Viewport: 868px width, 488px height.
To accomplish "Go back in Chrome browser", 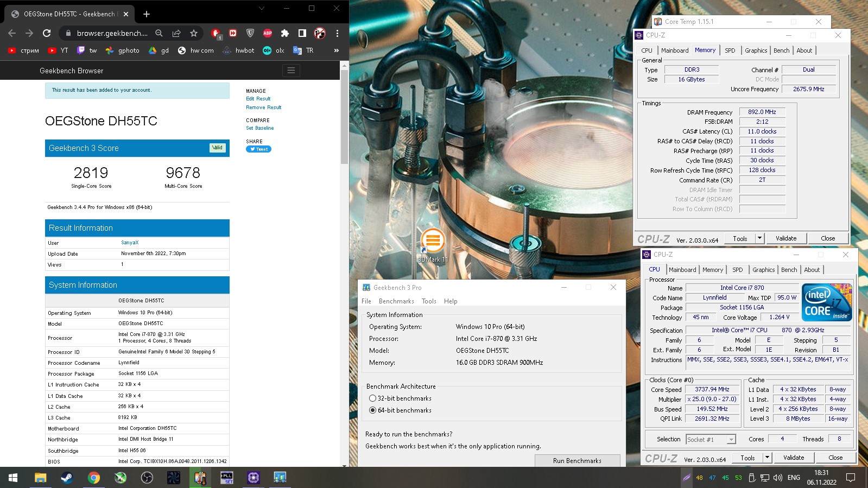I will [12, 33].
